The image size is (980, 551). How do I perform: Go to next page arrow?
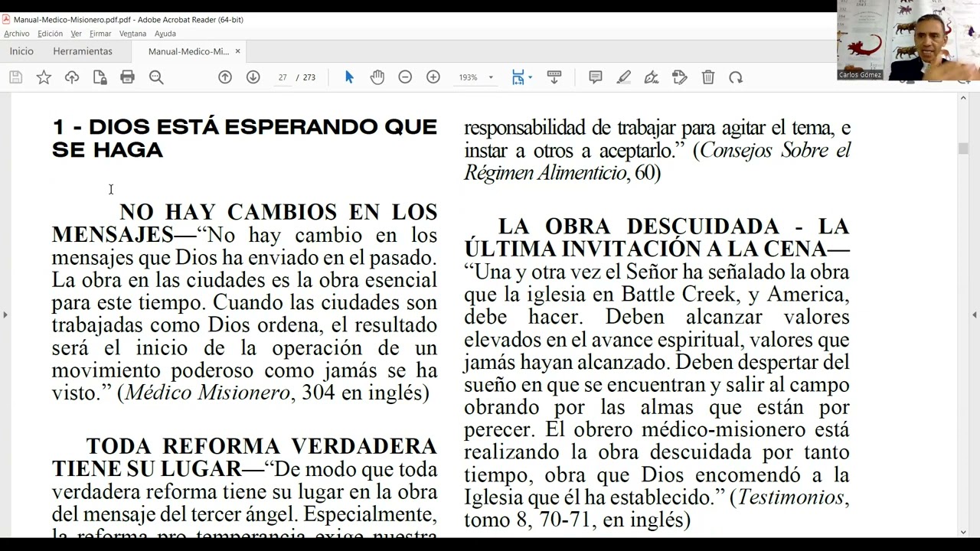pyautogui.click(x=253, y=77)
